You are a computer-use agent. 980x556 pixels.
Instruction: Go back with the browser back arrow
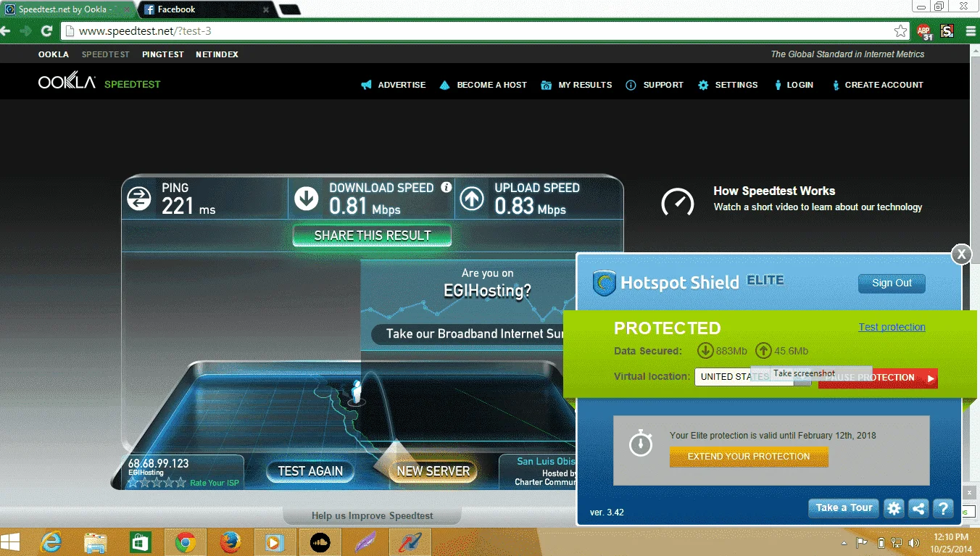(6, 31)
